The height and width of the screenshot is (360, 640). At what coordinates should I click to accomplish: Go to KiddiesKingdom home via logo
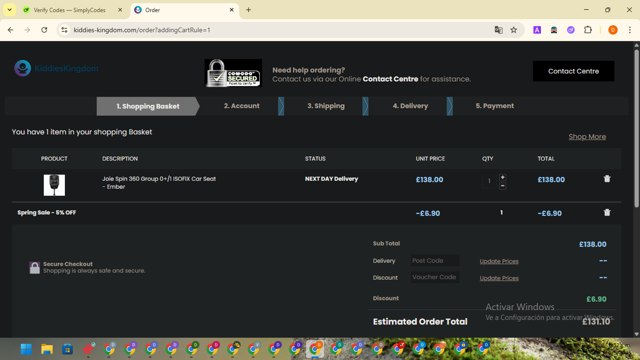pyautogui.click(x=56, y=68)
